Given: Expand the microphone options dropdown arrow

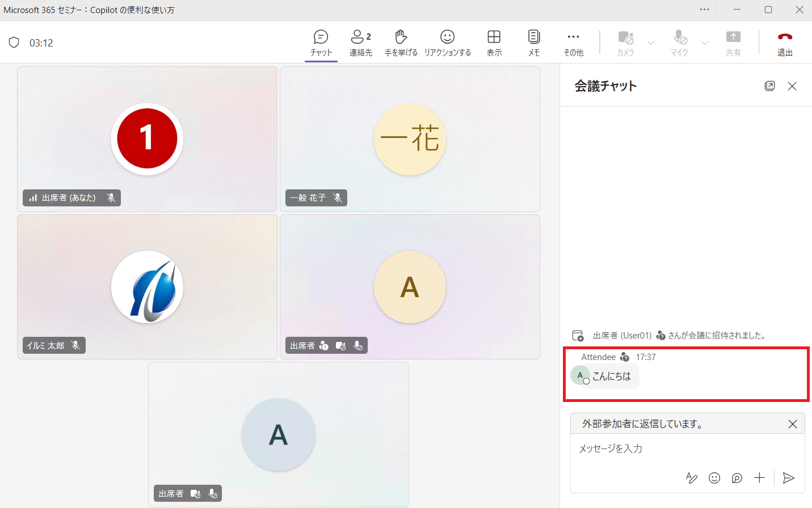Looking at the screenshot, I should [x=705, y=43].
